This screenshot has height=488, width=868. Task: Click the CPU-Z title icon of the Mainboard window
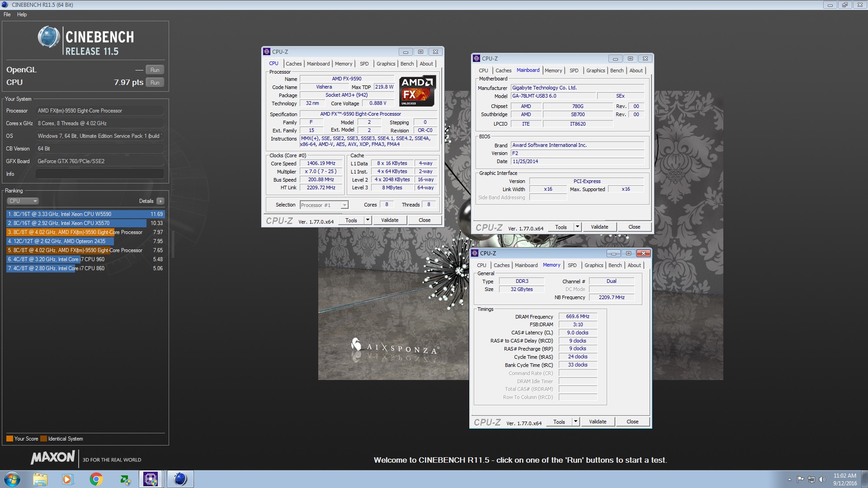[476, 58]
